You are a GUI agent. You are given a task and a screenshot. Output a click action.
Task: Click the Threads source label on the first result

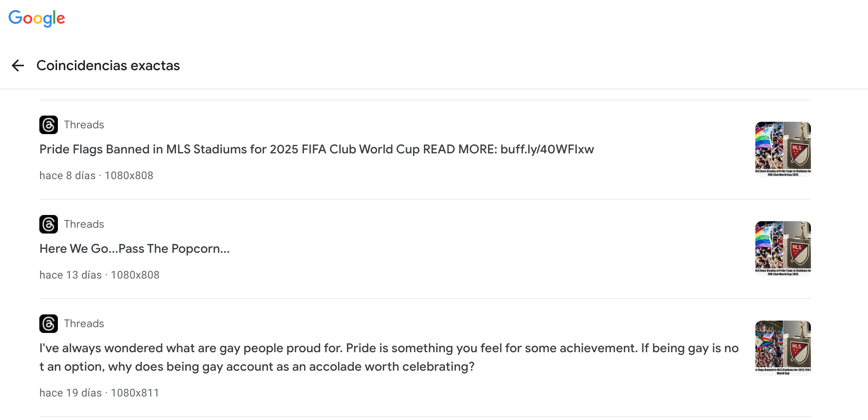(x=84, y=125)
